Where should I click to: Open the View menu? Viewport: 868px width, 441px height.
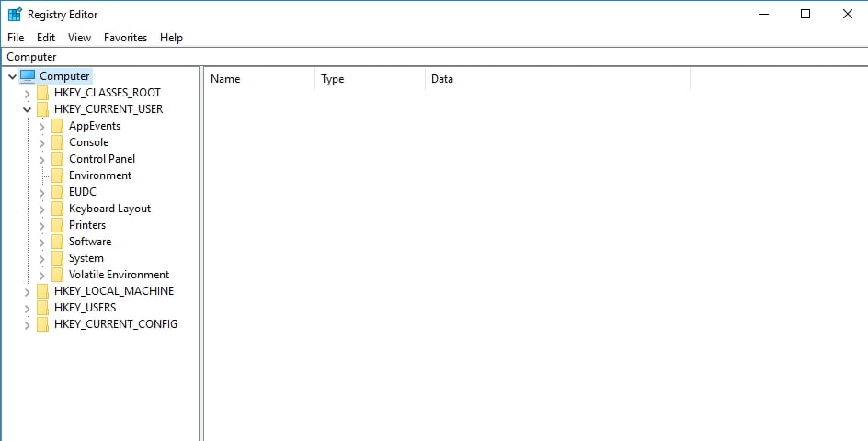[x=79, y=38]
